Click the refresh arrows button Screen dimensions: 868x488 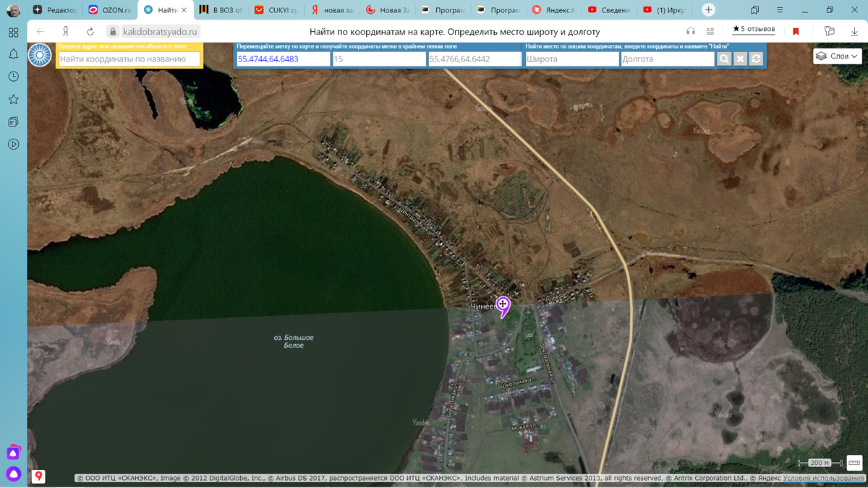coord(757,59)
